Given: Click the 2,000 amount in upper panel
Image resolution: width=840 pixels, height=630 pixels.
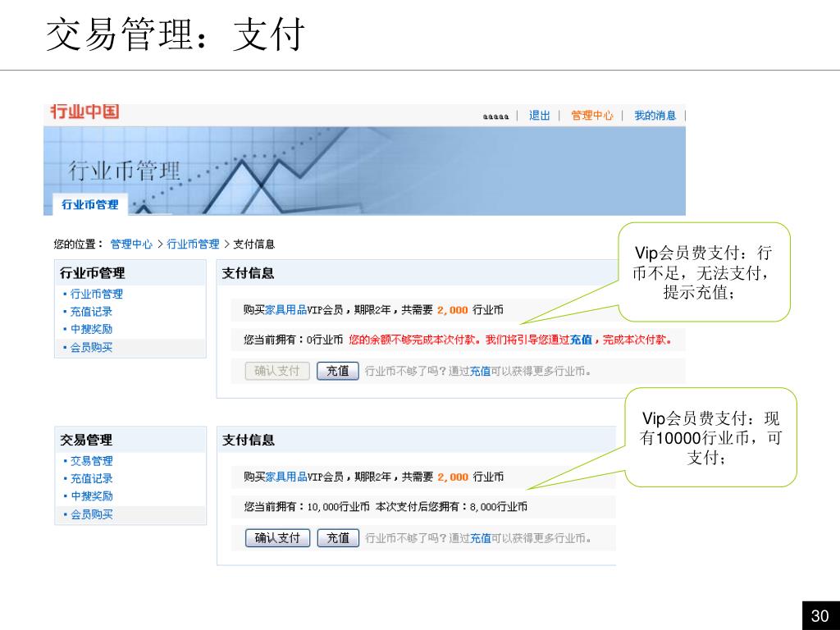Looking at the screenshot, I should pyautogui.click(x=453, y=310).
